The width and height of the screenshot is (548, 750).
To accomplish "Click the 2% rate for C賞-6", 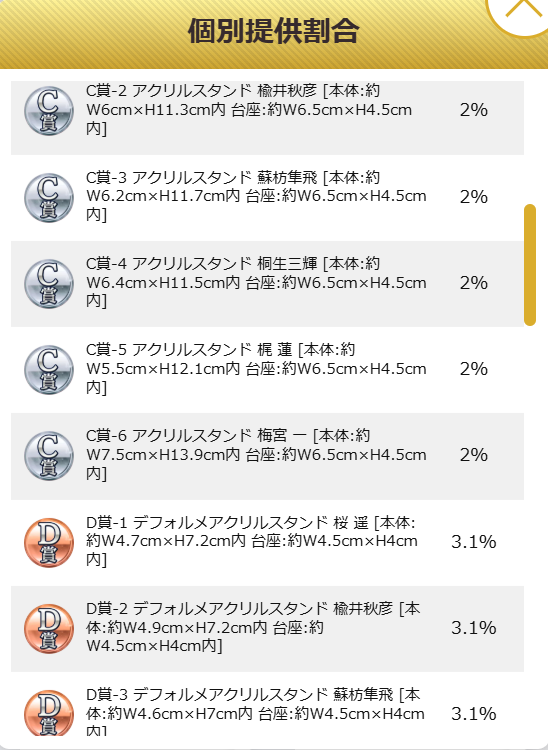I will pyautogui.click(x=473, y=455).
